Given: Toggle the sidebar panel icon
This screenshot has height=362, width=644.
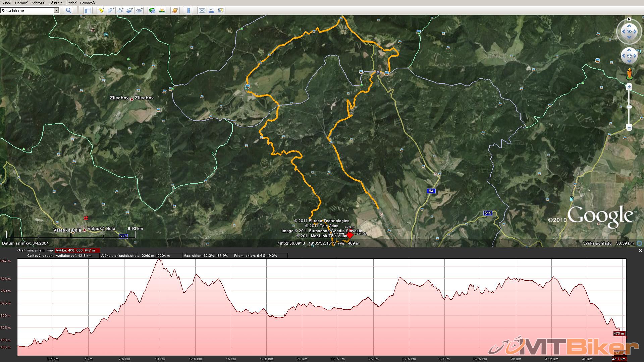Looking at the screenshot, I should coord(88,10).
